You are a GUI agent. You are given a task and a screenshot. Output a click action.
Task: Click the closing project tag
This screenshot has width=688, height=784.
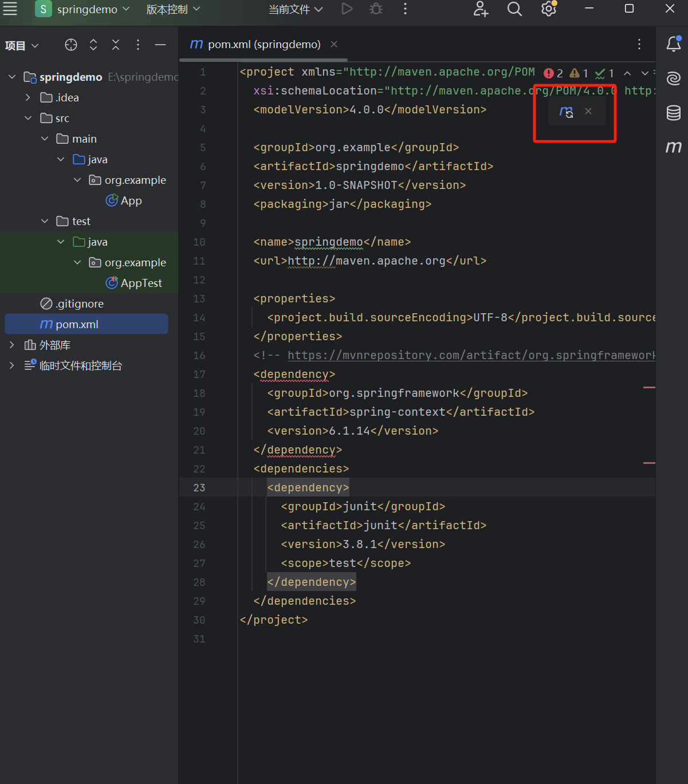point(274,620)
